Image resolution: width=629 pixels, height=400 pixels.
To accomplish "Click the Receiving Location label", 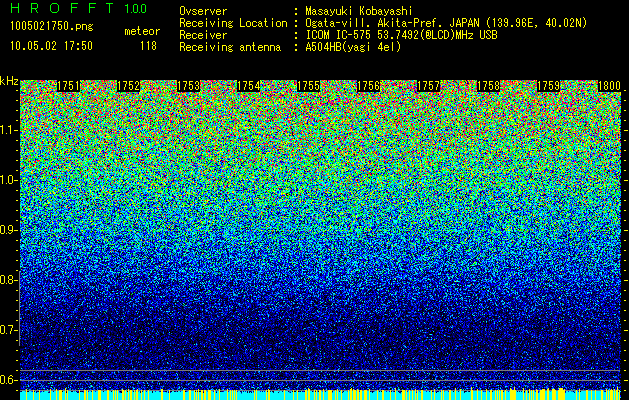I will (x=233, y=23).
